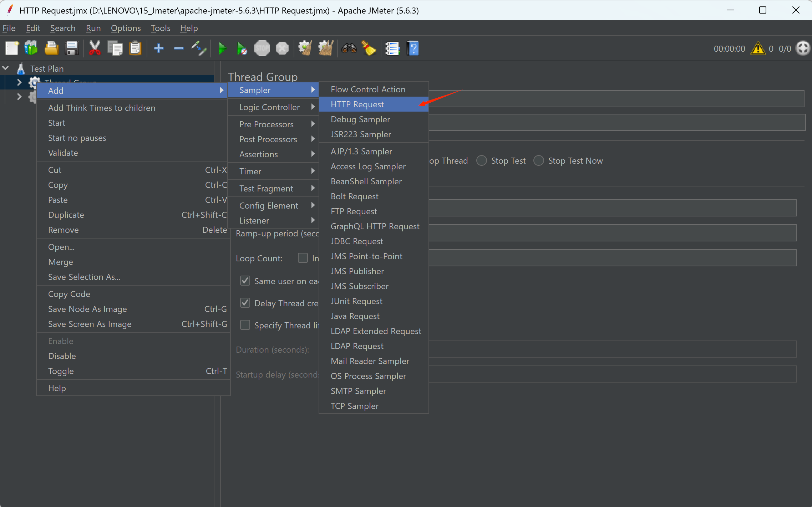Click the Help question mark icon
The image size is (812, 507).
pyautogui.click(x=413, y=48)
